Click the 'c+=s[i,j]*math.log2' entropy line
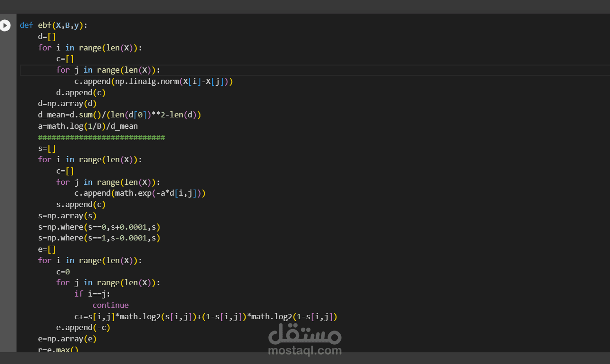Image resolution: width=610 pixels, height=364 pixels. pyautogui.click(x=206, y=316)
